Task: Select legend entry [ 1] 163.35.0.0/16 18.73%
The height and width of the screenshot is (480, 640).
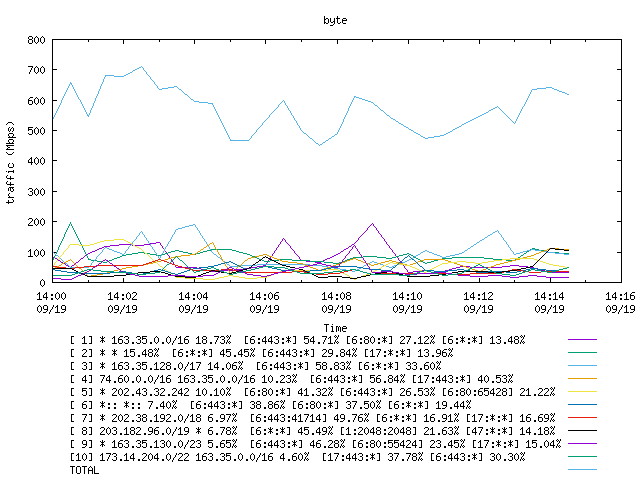Action: point(298,340)
